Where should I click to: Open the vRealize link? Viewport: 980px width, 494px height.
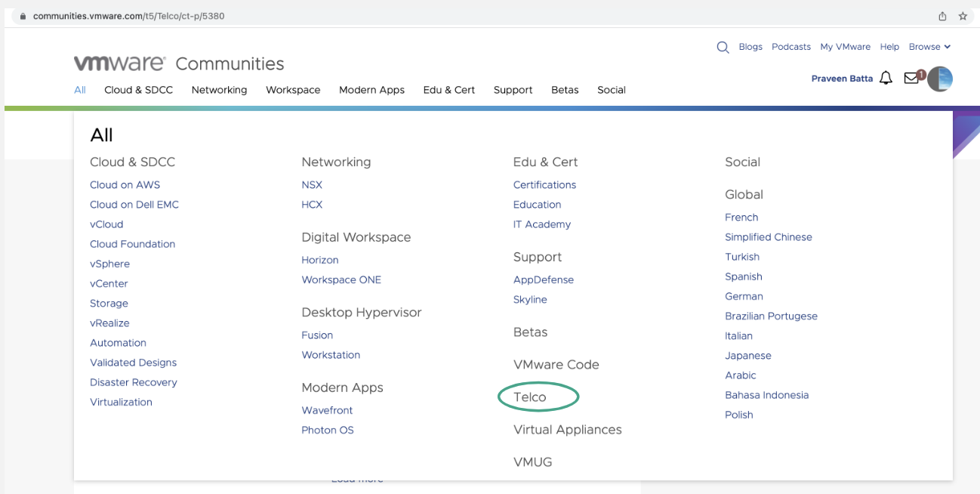coord(109,323)
